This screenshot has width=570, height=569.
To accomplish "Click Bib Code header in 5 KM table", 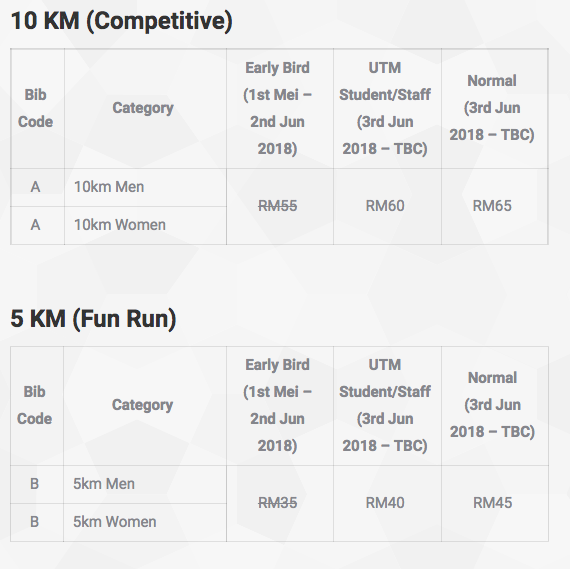I will 35,405.
